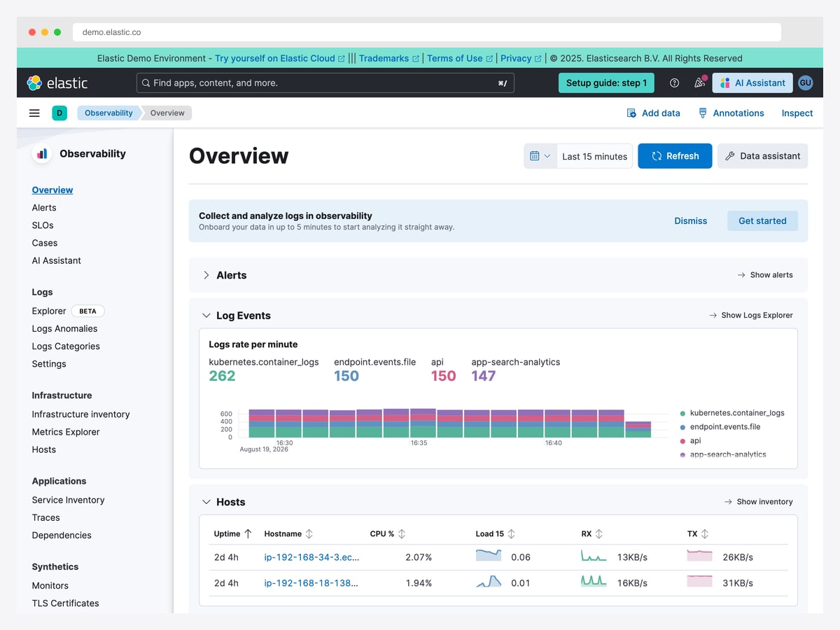This screenshot has height=630, width=840.
Task: Click the Annotations flag icon
Action: pyautogui.click(x=703, y=113)
